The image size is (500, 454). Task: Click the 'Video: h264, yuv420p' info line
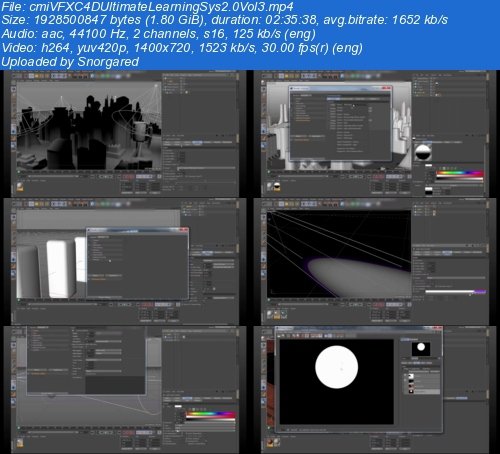182,48
